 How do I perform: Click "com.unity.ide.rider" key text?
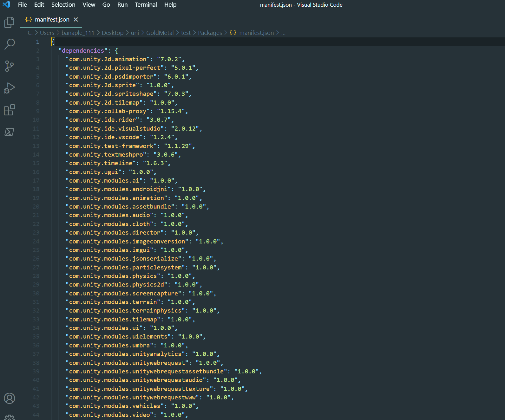point(102,120)
